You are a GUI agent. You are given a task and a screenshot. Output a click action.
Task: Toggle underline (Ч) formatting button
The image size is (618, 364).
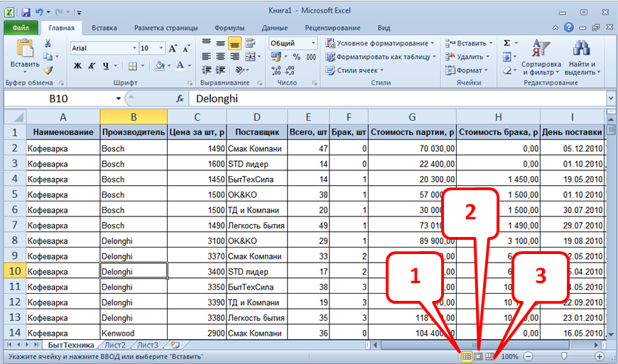coord(105,66)
